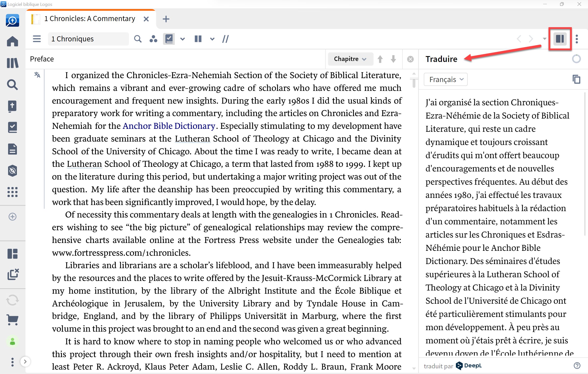Click the Sync circular arrows icon
Screen dimensions: 588x374
[13, 300]
